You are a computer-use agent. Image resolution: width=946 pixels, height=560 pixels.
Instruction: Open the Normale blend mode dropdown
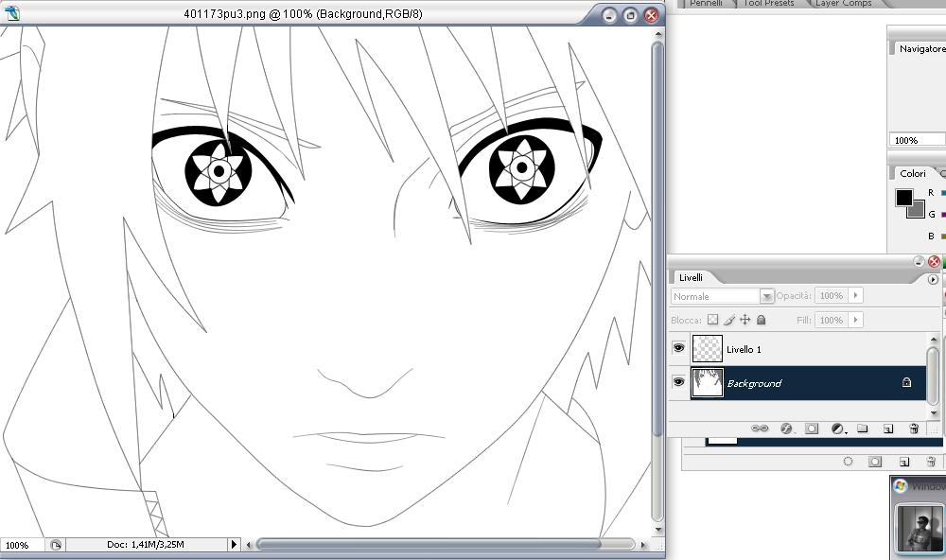click(767, 296)
